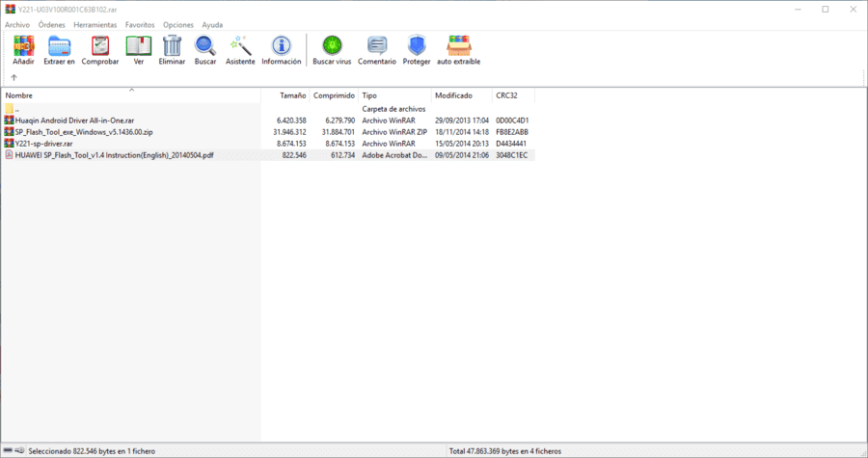Open the Buscar magnifier tool
This screenshot has width=868, height=458.
point(205,50)
